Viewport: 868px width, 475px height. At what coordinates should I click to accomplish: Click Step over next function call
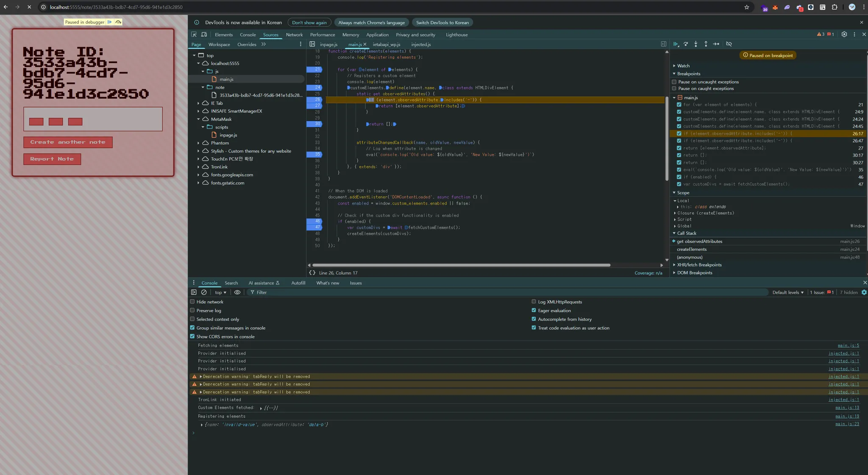tap(686, 44)
